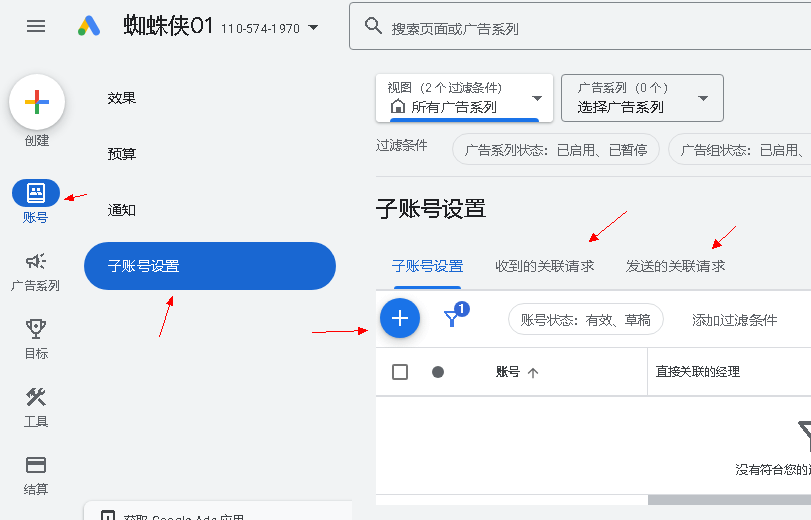Tick the select-all checkbox in table header
This screenshot has width=811, height=520.
(x=400, y=372)
